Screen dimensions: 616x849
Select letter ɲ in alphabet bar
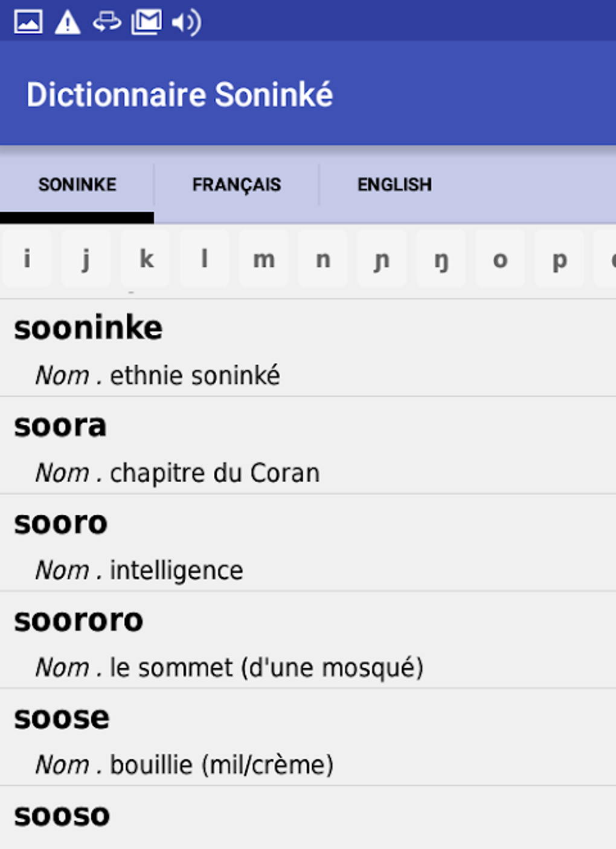pyautogui.click(x=382, y=259)
